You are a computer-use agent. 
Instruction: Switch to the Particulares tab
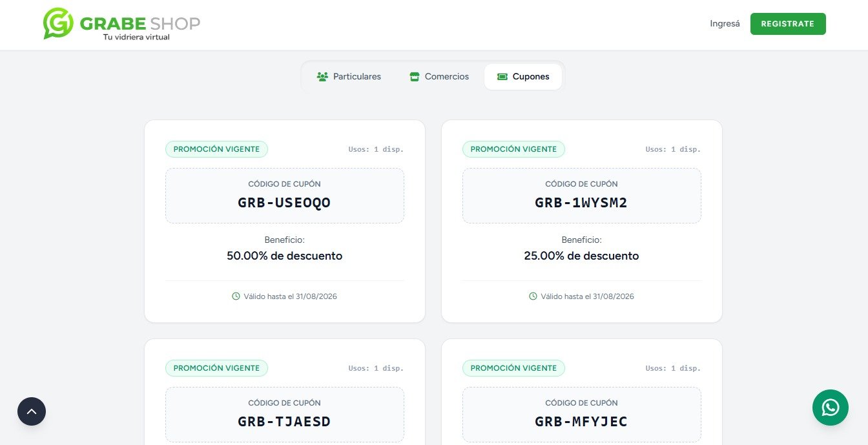[349, 76]
